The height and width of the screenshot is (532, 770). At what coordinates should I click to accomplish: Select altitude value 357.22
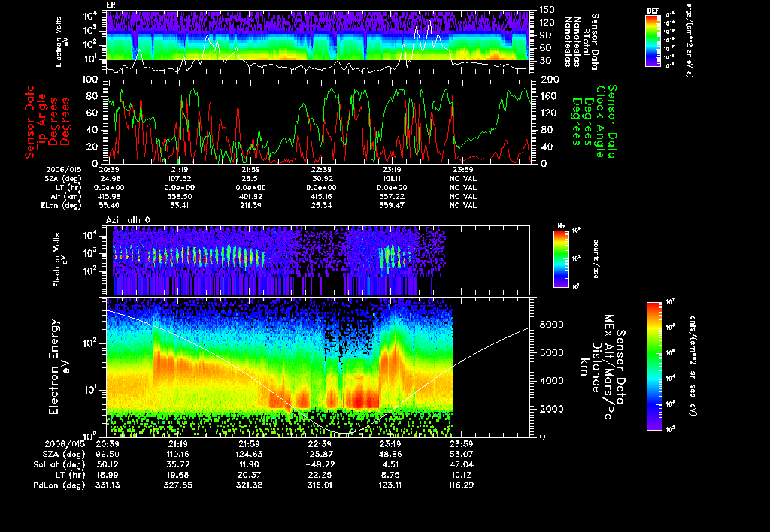click(x=392, y=197)
